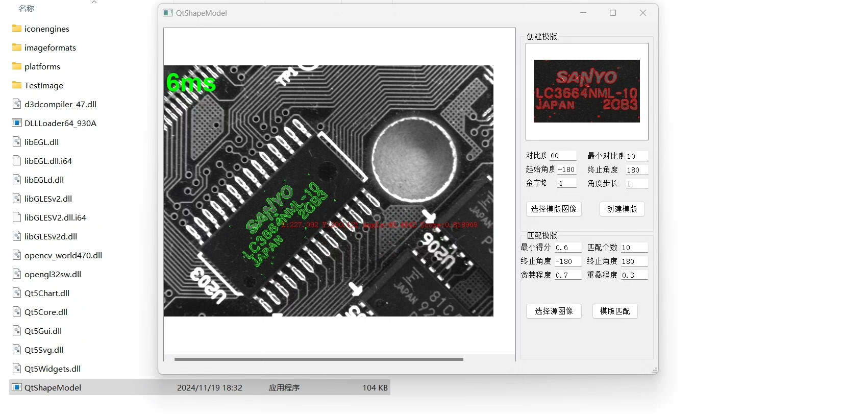The height and width of the screenshot is (414, 868).
Task: Click the circuit board source image view
Action: [x=329, y=191]
